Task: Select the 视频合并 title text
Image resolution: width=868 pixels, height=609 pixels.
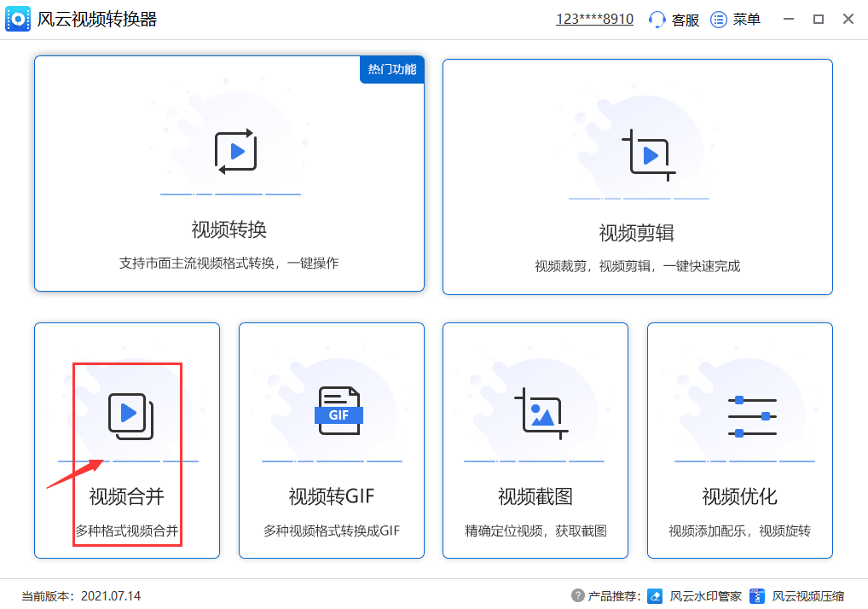Action: pyautogui.click(x=127, y=496)
